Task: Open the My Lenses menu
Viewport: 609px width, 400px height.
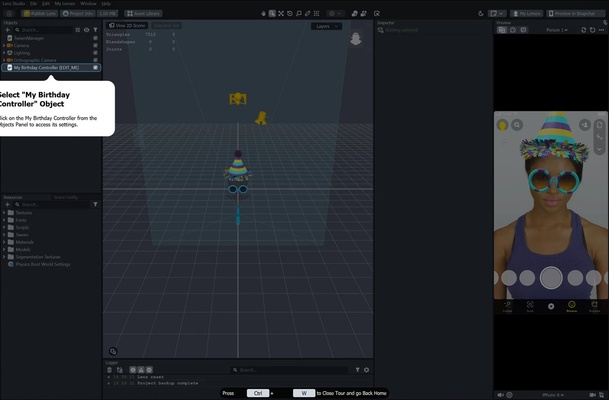Action: pos(64,3)
